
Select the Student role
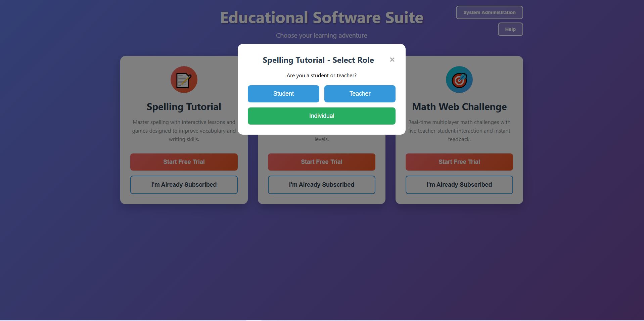click(x=283, y=94)
